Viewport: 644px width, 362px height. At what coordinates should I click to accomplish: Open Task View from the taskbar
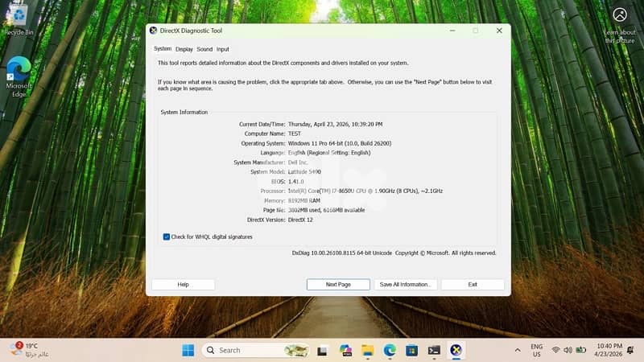coord(322,351)
